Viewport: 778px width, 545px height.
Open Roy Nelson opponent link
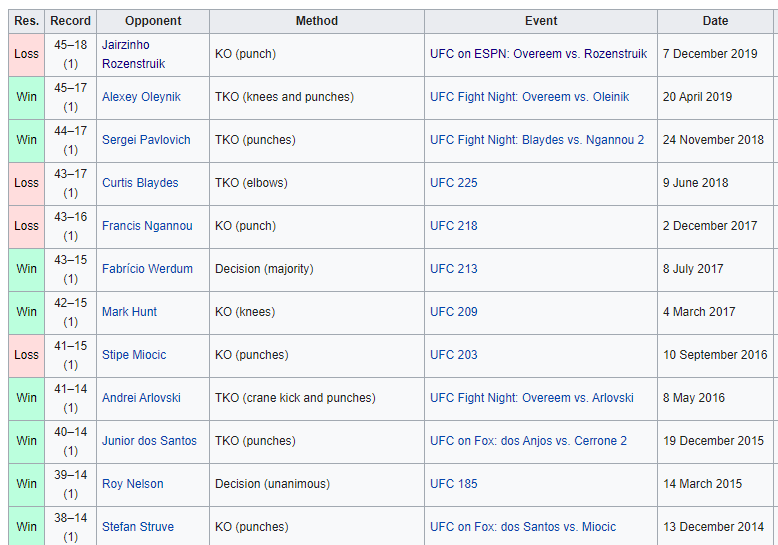[132, 484]
